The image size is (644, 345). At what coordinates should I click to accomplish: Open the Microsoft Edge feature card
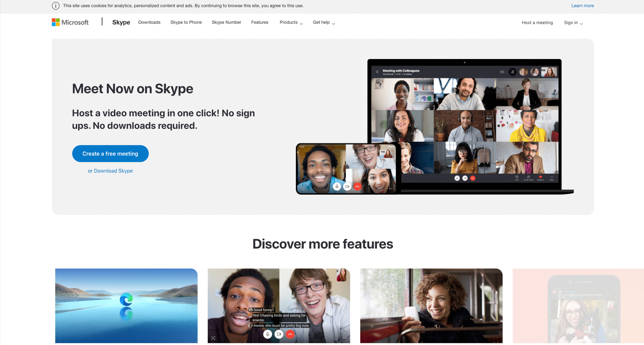click(x=126, y=306)
